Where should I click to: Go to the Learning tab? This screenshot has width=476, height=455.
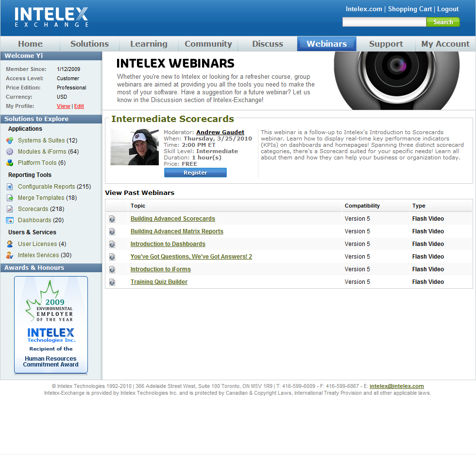tap(149, 44)
